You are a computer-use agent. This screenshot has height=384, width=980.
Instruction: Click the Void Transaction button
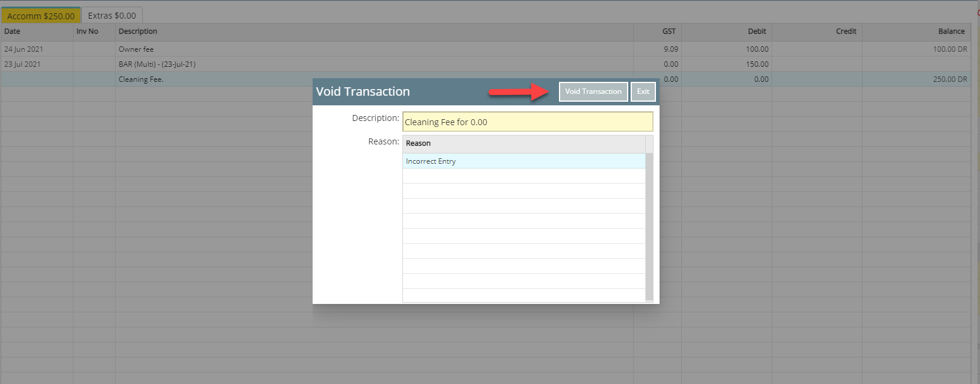tap(593, 91)
